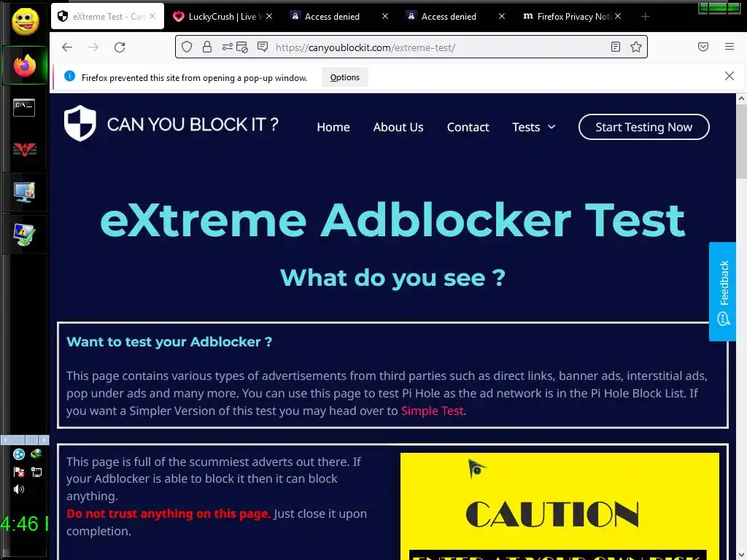Open the Contact page

tap(468, 127)
